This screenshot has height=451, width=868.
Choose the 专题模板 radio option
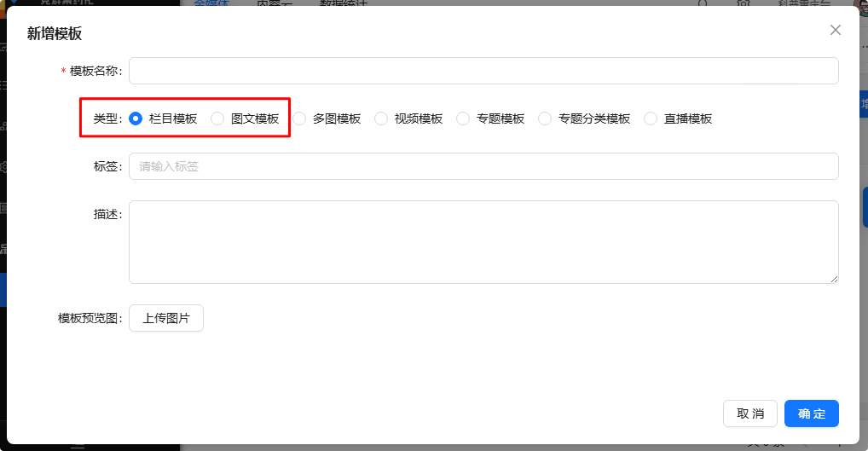463,119
